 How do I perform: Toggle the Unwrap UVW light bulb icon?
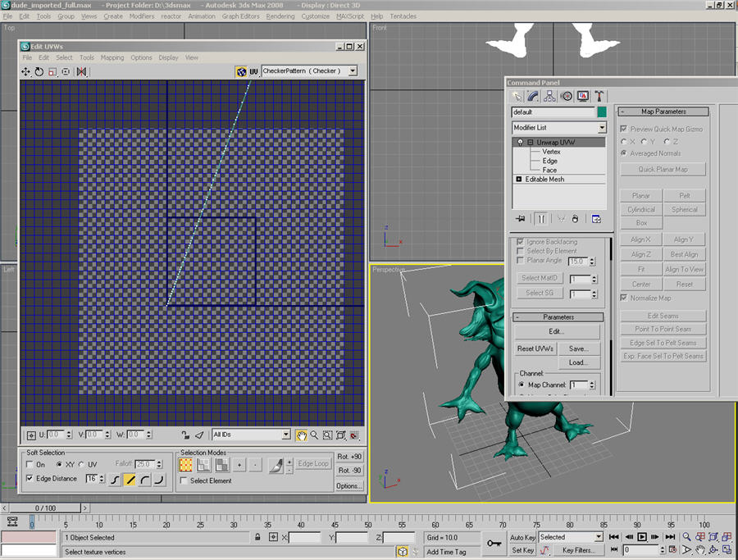pyautogui.click(x=520, y=142)
